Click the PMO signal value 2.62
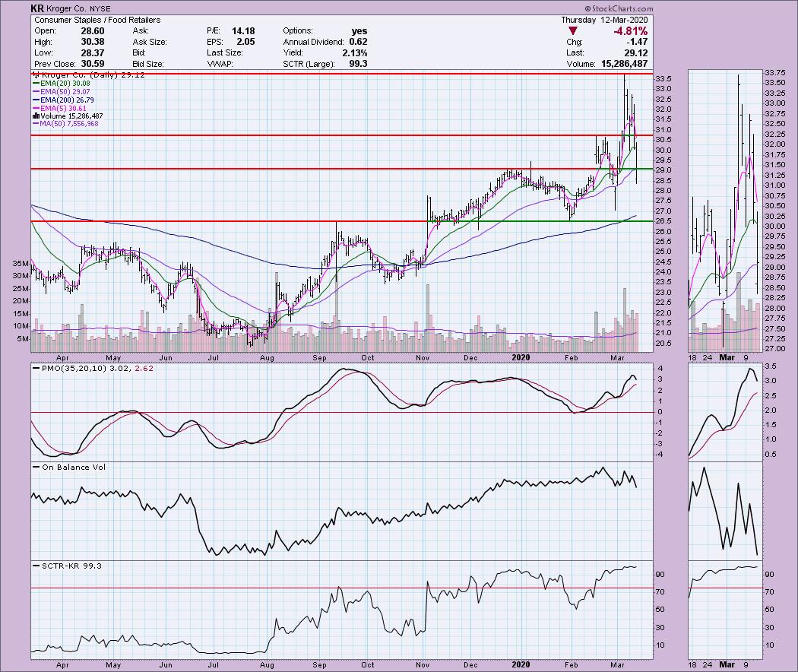This screenshot has height=672, width=798. (144, 368)
